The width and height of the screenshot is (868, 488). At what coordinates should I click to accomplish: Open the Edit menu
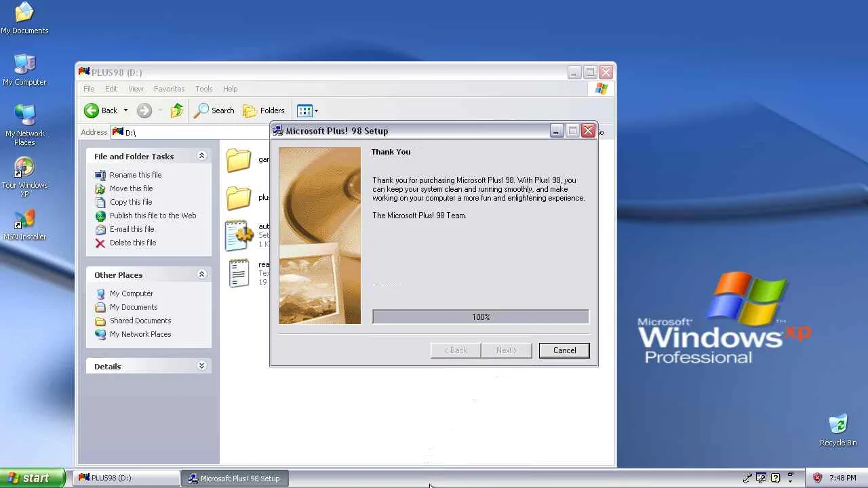click(111, 89)
